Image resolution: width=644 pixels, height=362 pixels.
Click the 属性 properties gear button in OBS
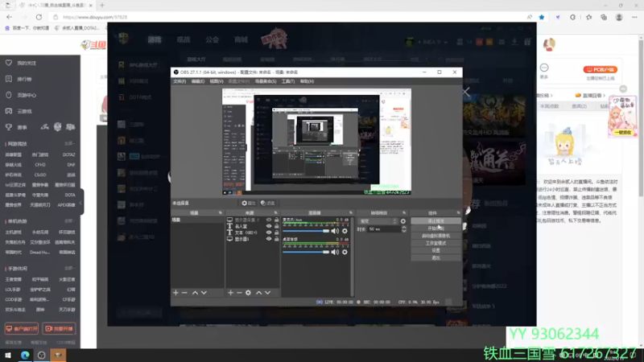tap(249, 204)
